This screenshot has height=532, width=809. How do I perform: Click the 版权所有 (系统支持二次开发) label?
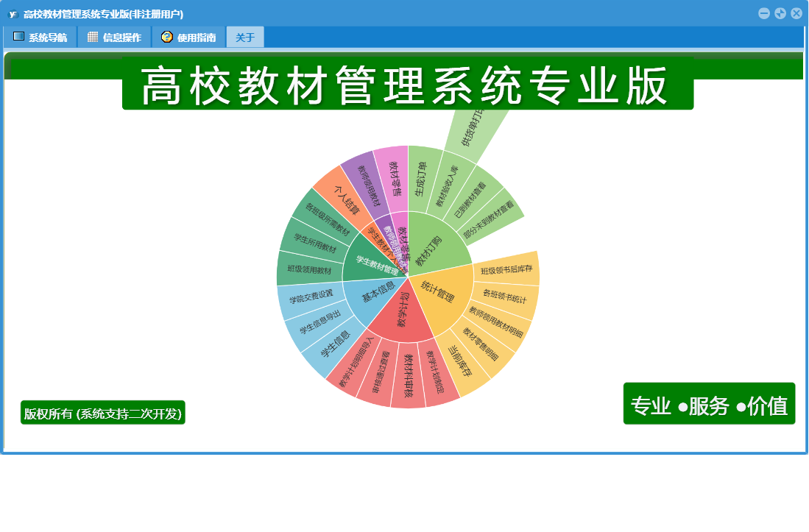[102, 413]
